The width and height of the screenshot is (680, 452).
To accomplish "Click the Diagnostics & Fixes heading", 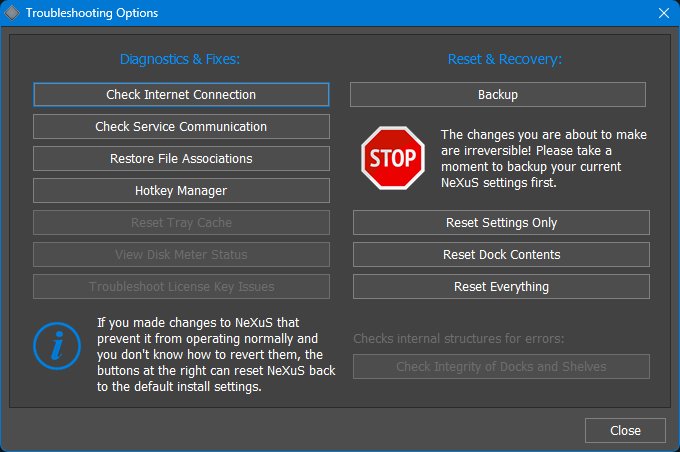I will click(x=180, y=59).
